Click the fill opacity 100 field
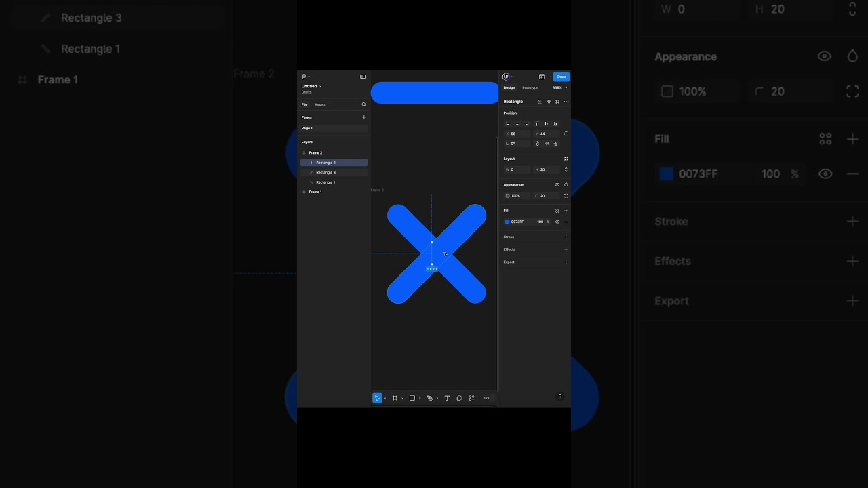 pos(540,222)
